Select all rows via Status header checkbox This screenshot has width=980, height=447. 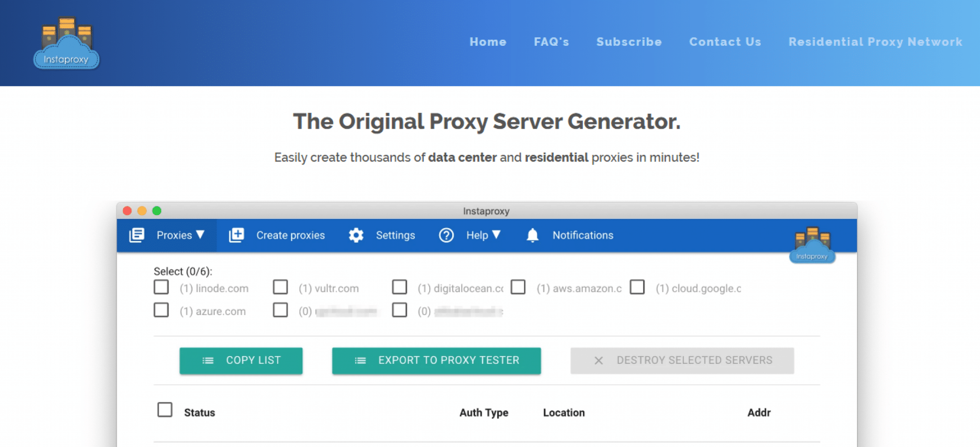165,410
